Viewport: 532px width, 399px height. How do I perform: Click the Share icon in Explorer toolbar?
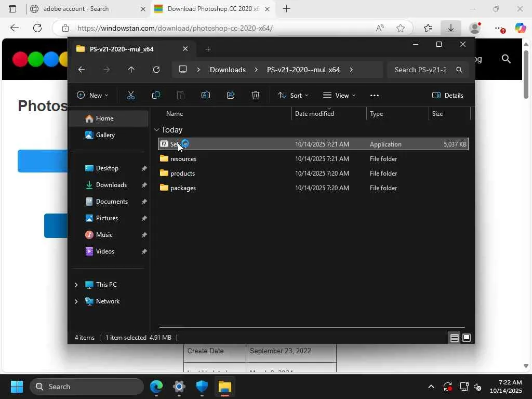tap(231, 96)
